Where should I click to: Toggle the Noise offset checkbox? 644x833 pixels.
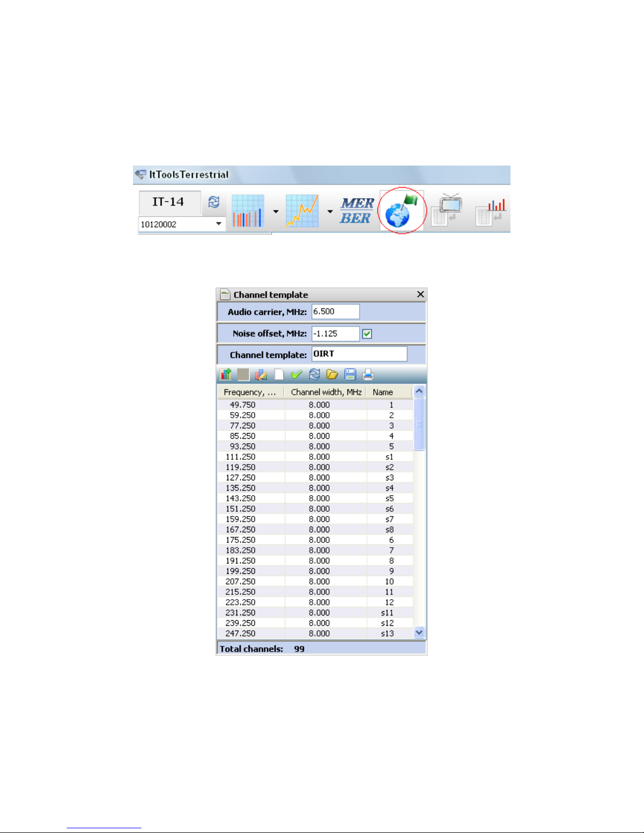pyautogui.click(x=367, y=334)
